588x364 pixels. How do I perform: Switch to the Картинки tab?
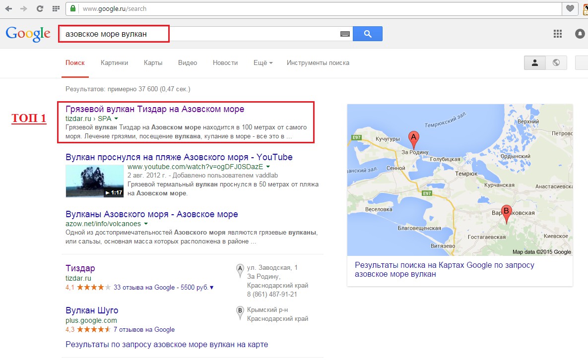(x=115, y=62)
